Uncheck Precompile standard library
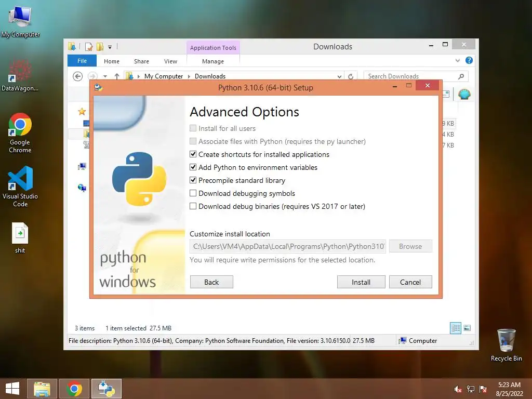 (193, 180)
